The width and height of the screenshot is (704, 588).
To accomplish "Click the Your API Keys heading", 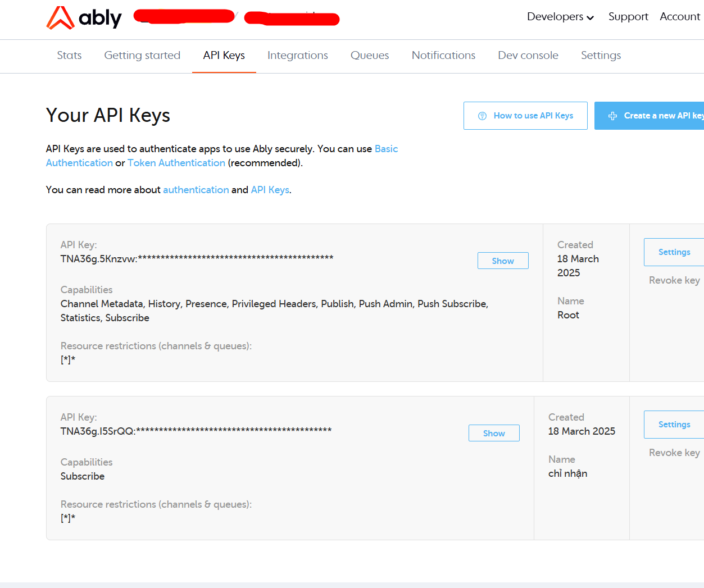I will coord(108,115).
